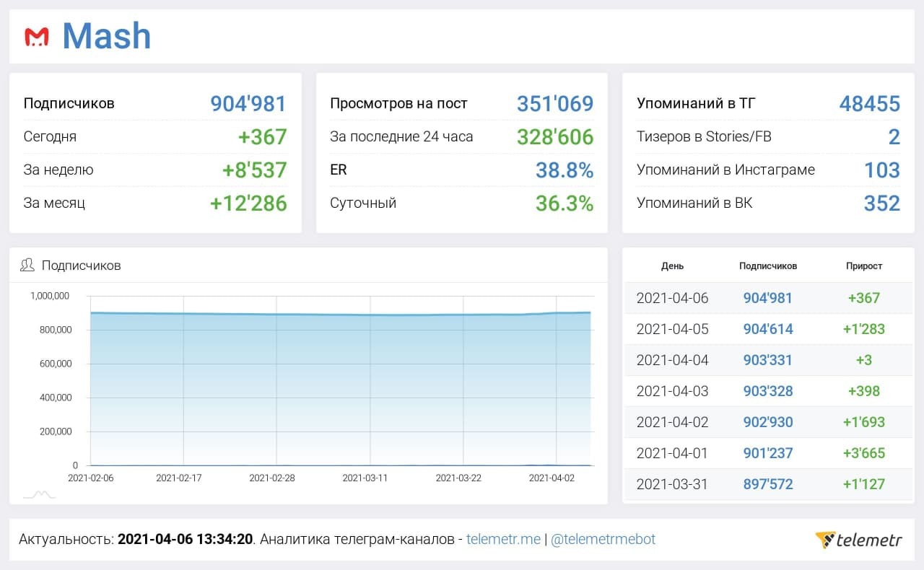Select the footer timestamp 2021-04-06 13:34:20
This screenshot has width=924, height=570.
(x=186, y=539)
